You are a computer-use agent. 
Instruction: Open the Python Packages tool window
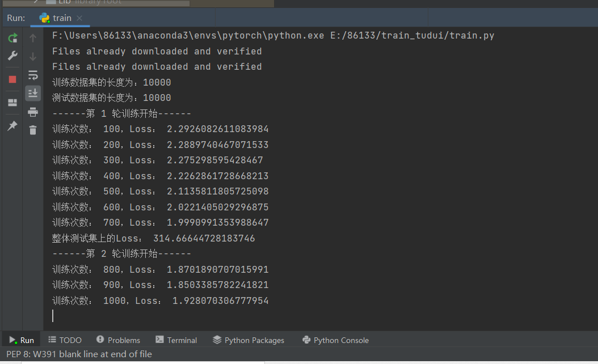(249, 340)
